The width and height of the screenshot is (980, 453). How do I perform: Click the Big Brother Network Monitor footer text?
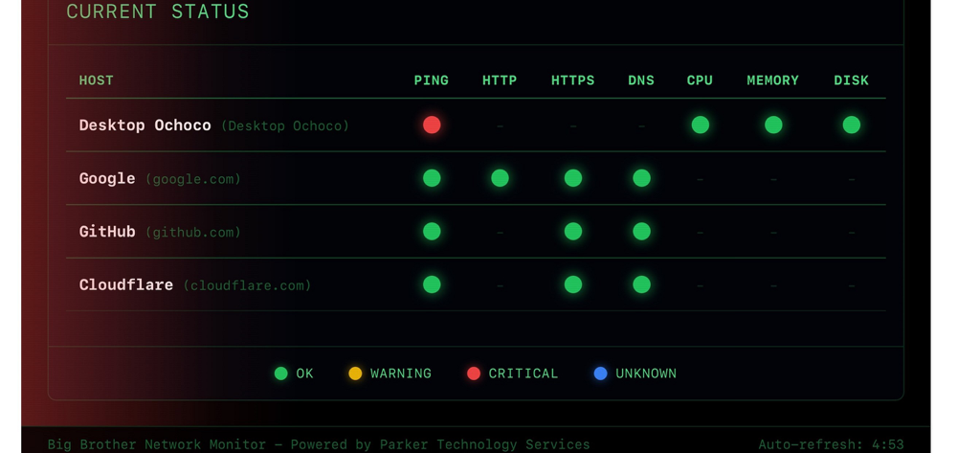pyautogui.click(x=319, y=445)
